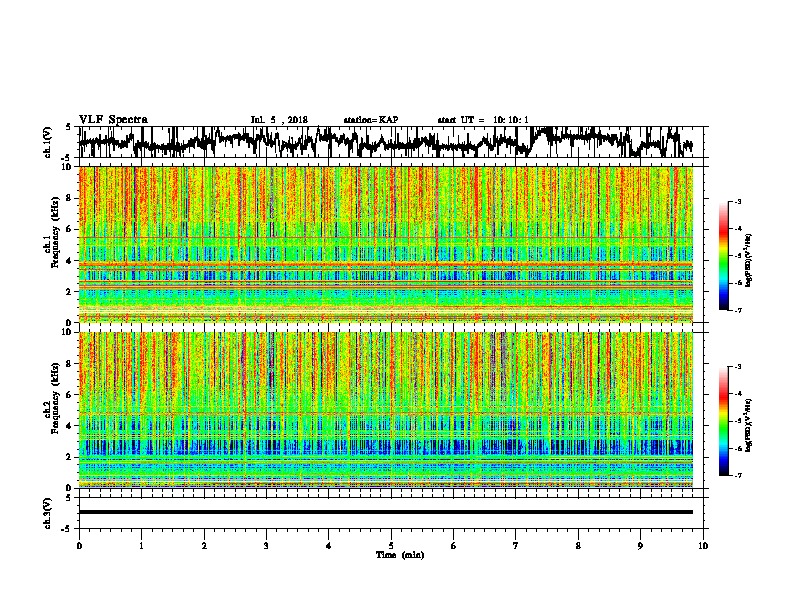Click the time axis tick label "8"
792x612 pixels.
[578, 546]
